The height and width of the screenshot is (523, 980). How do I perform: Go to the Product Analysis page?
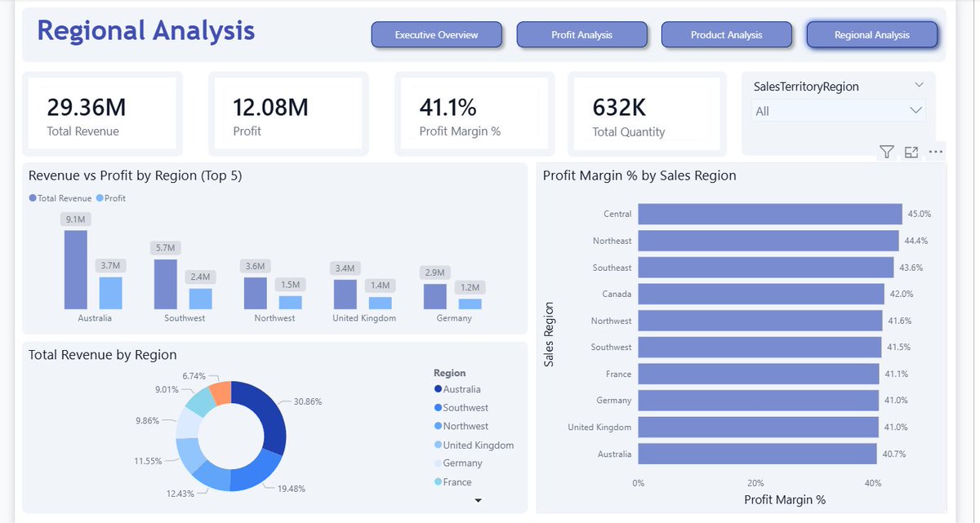tap(726, 34)
